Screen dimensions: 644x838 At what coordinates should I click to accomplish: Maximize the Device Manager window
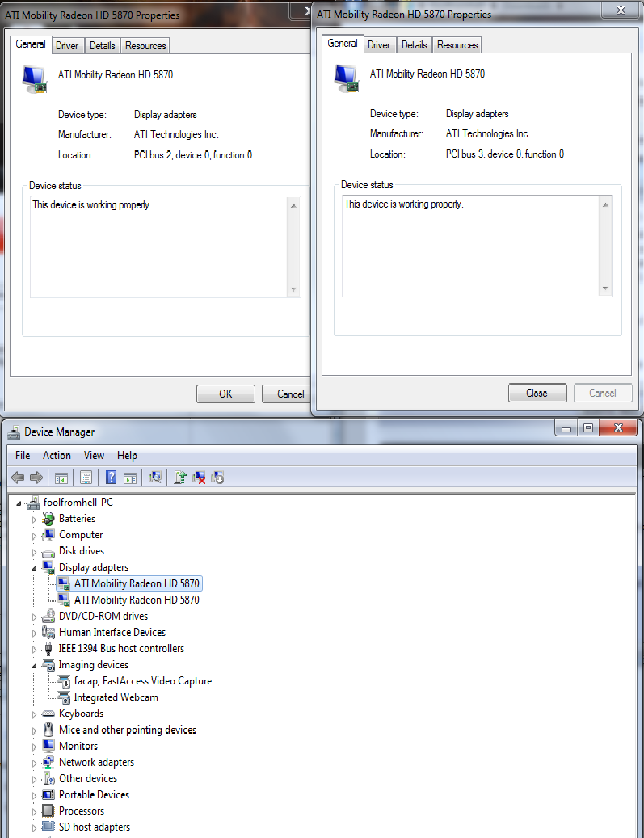point(588,427)
